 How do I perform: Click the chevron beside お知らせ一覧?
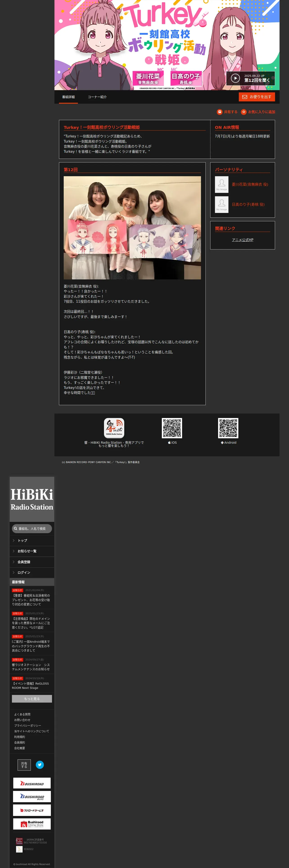click(14, 551)
